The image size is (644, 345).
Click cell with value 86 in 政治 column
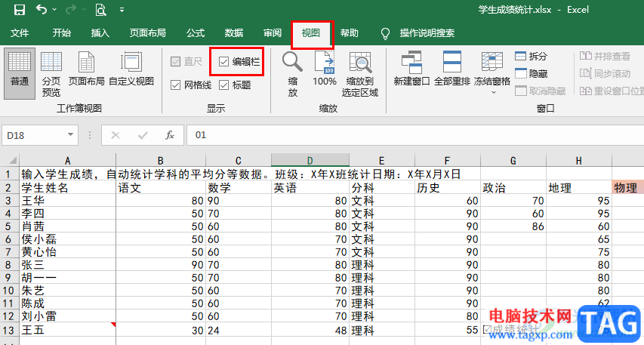pos(513,226)
